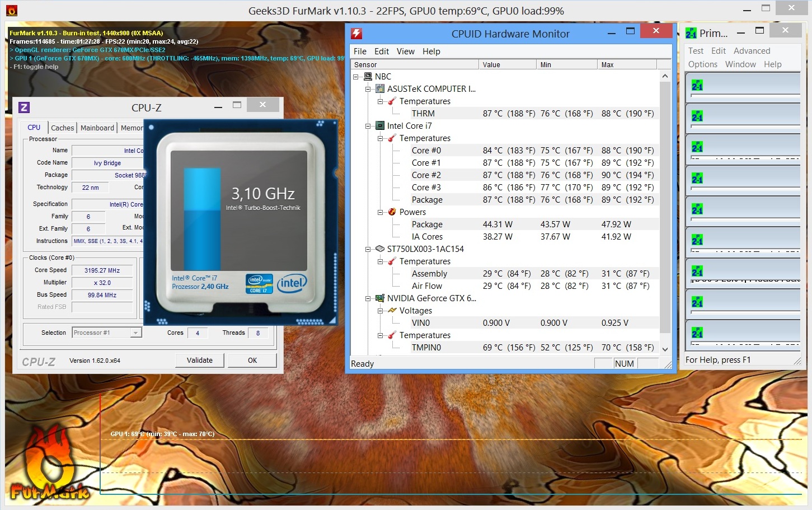Open the Options menu in Prime95

pyautogui.click(x=703, y=64)
